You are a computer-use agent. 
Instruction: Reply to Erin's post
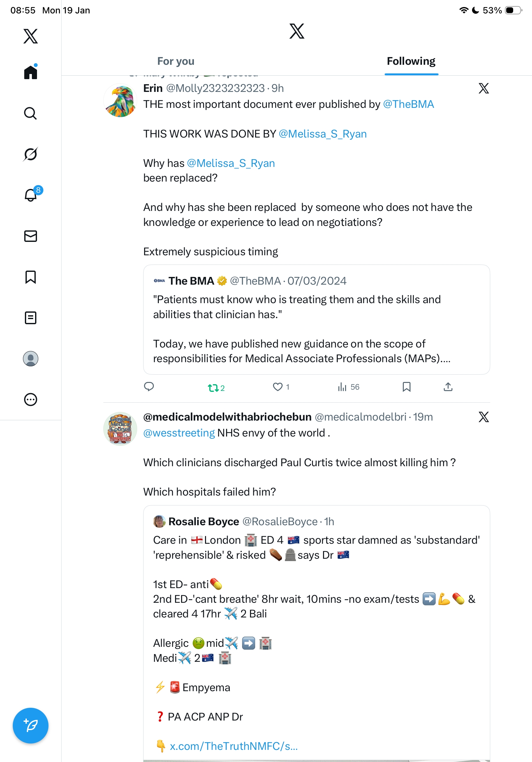(149, 386)
